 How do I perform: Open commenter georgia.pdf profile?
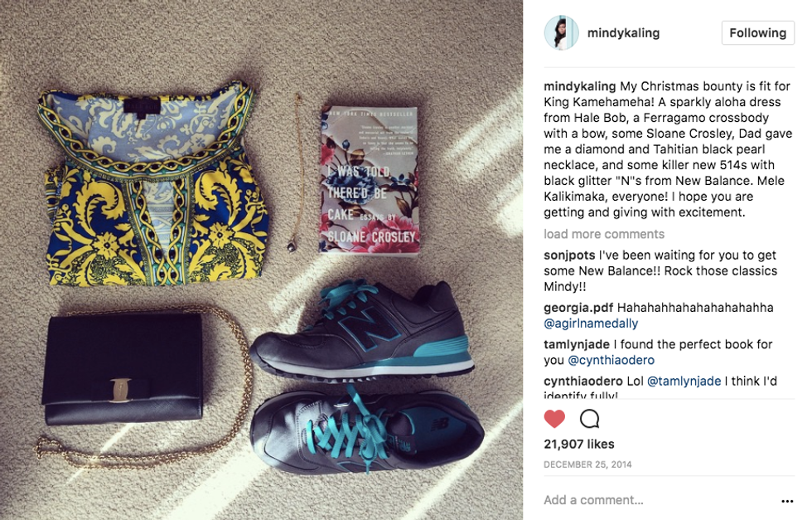578,308
